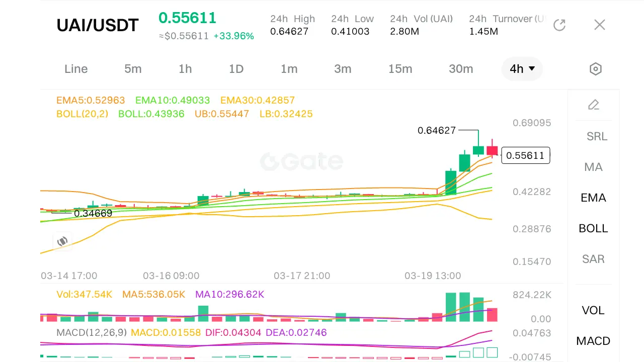Click the 24h High label
The image size is (644, 362).
click(293, 19)
